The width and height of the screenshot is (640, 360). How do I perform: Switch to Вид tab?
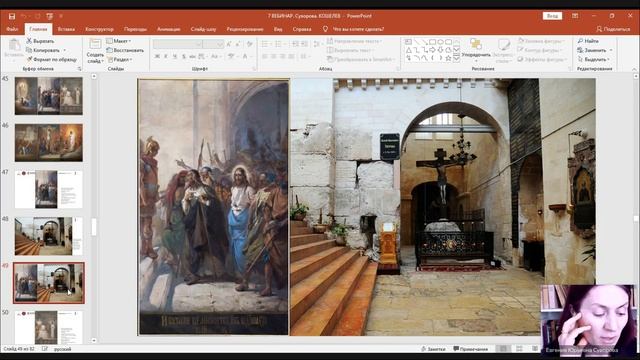pyautogui.click(x=278, y=29)
